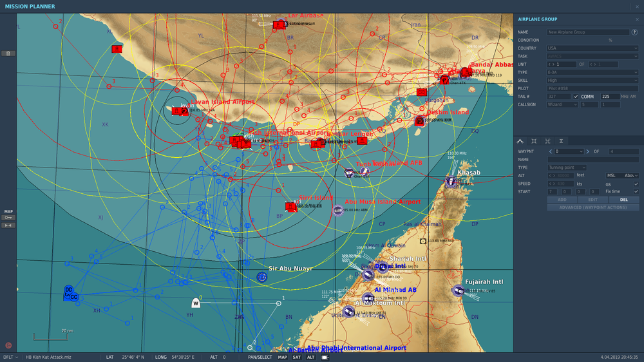Select the Bandar Abbas airbase icon
The height and width of the screenshot is (362, 644).
pyautogui.click(x=466, y=72)
